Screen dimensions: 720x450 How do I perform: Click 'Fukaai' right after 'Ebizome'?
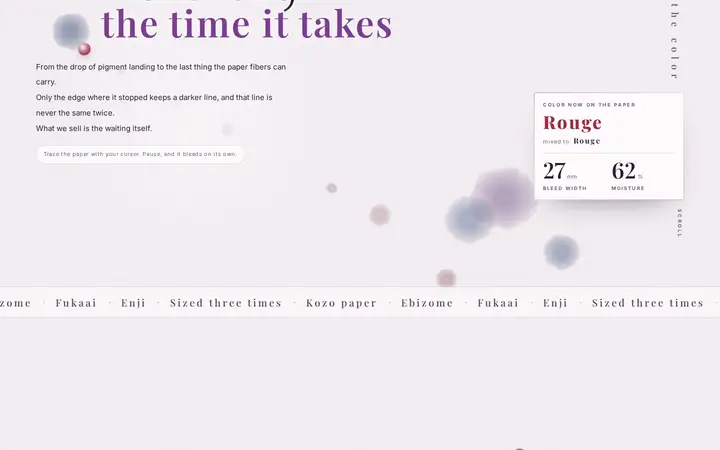(x=498, y=303)
